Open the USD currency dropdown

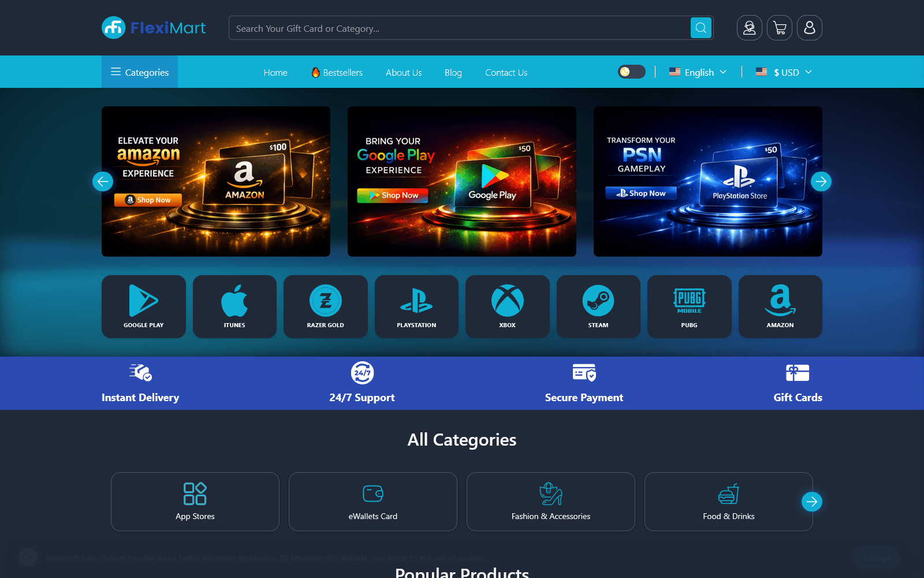(784, 72)
